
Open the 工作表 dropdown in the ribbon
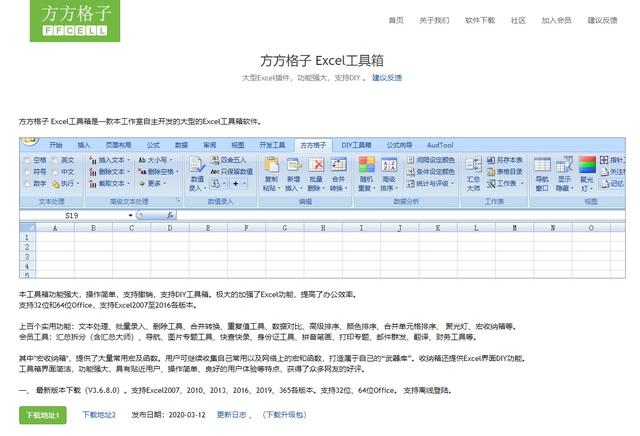522,184
